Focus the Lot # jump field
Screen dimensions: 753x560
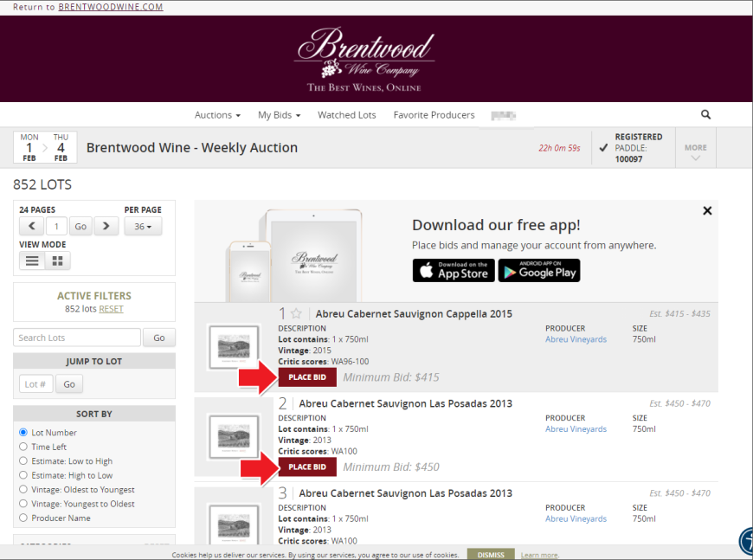click(36, 384)
